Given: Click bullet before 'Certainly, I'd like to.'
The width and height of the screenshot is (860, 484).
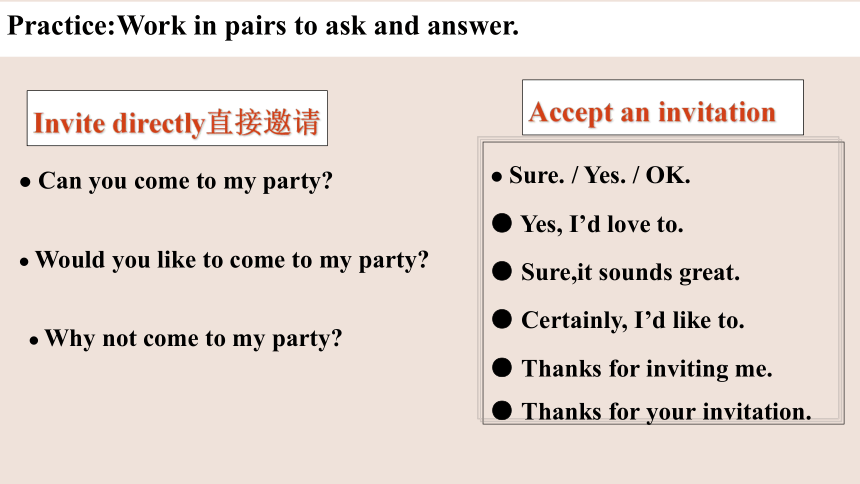Looking at the screenshot, I should point(502,319).
